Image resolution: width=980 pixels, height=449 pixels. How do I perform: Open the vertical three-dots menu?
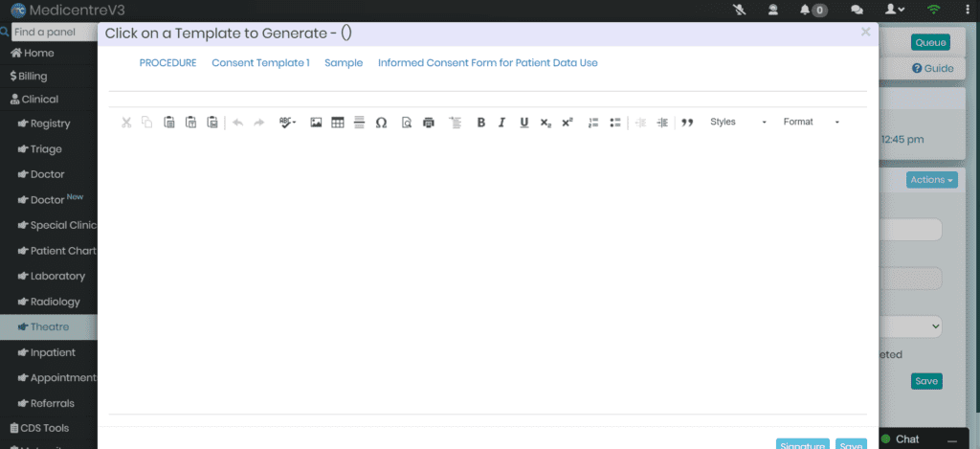point(969,10)
